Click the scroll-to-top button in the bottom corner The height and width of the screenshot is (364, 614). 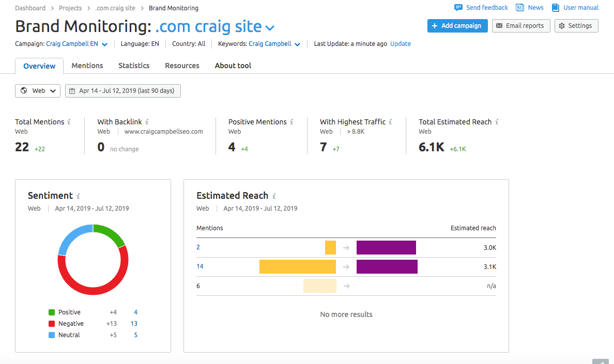pos(601,361)
